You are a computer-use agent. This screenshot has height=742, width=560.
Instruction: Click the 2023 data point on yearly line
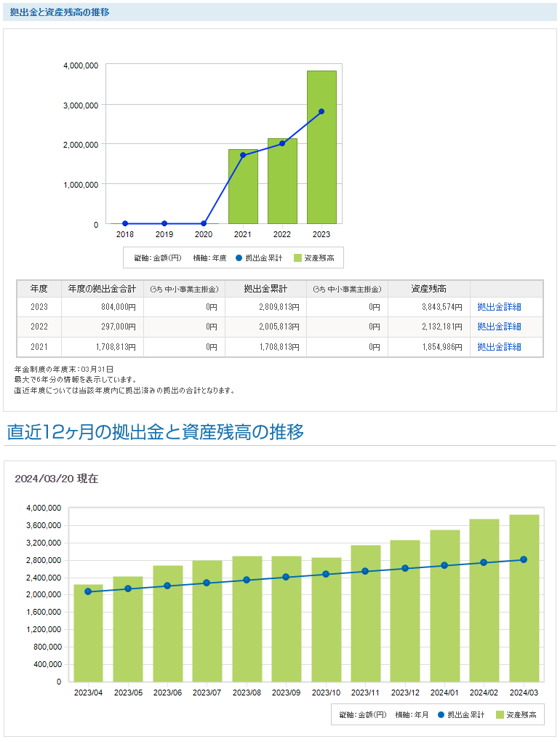321,111
